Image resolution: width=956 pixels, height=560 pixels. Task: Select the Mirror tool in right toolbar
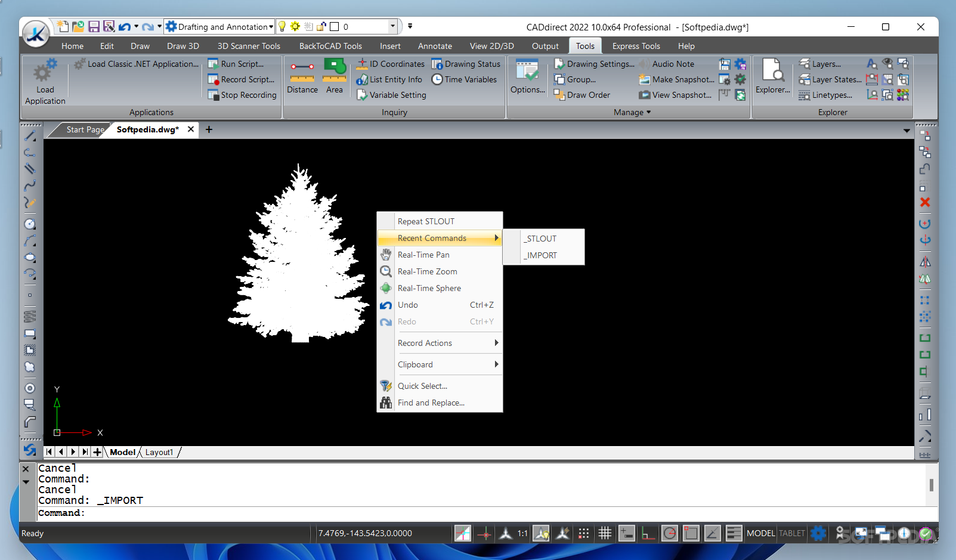click(925, 262)
